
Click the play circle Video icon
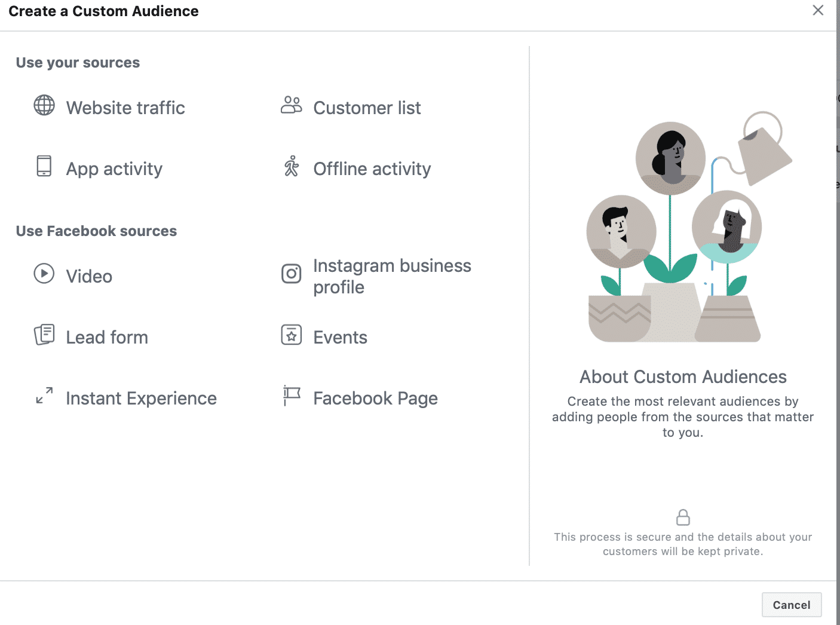tap(44, 274)
